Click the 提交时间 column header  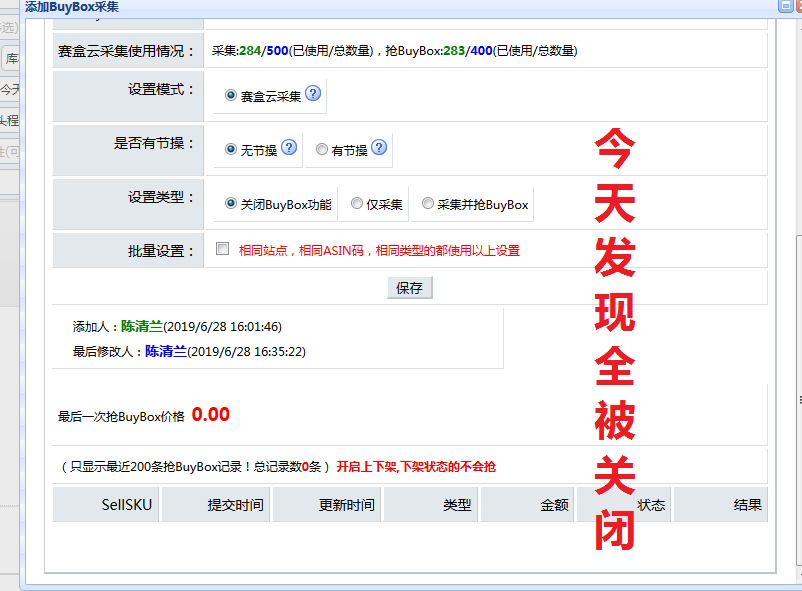coord(215,505)
